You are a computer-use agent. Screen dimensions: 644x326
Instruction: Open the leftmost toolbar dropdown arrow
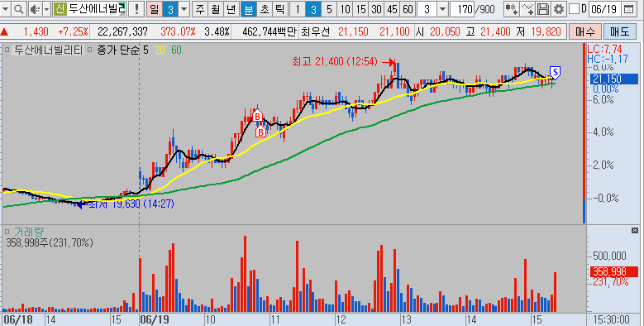pos(6,9)
